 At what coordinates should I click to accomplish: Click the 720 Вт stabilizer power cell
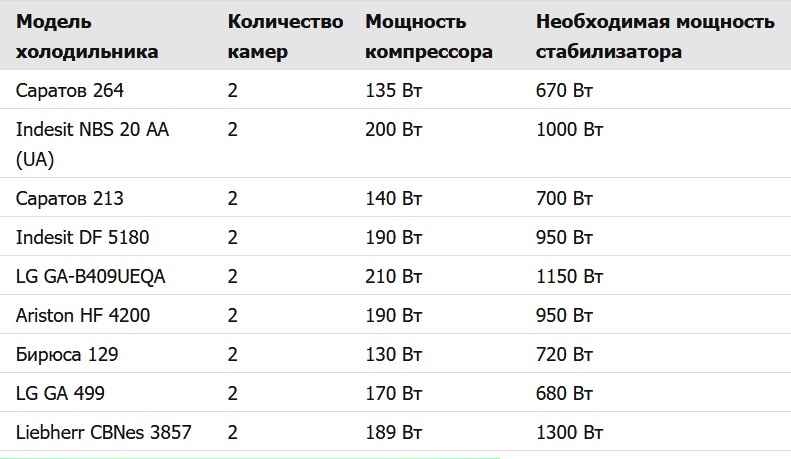point(565,354)
